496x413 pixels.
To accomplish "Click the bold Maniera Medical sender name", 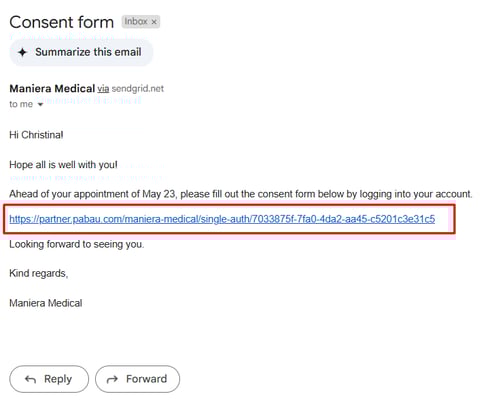I will [x=52, y=89].
